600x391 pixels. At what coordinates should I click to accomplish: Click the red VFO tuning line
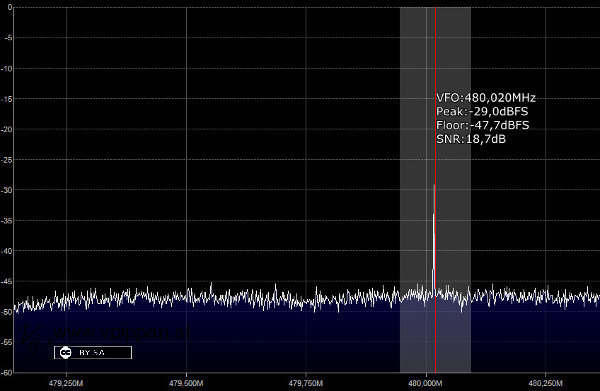435,190
